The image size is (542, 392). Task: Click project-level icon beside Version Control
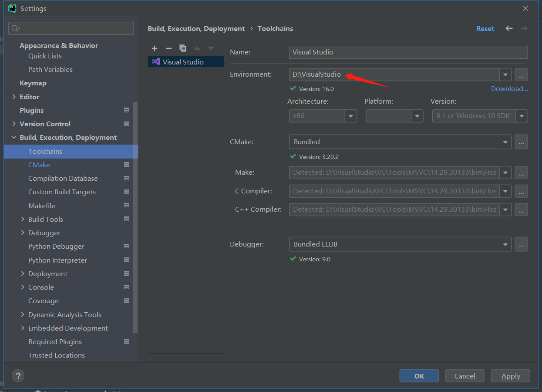pyautogui.click(x=126, y=124)
